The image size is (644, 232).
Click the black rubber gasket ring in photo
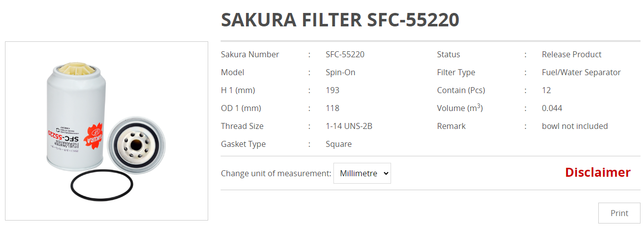point(101,185)
